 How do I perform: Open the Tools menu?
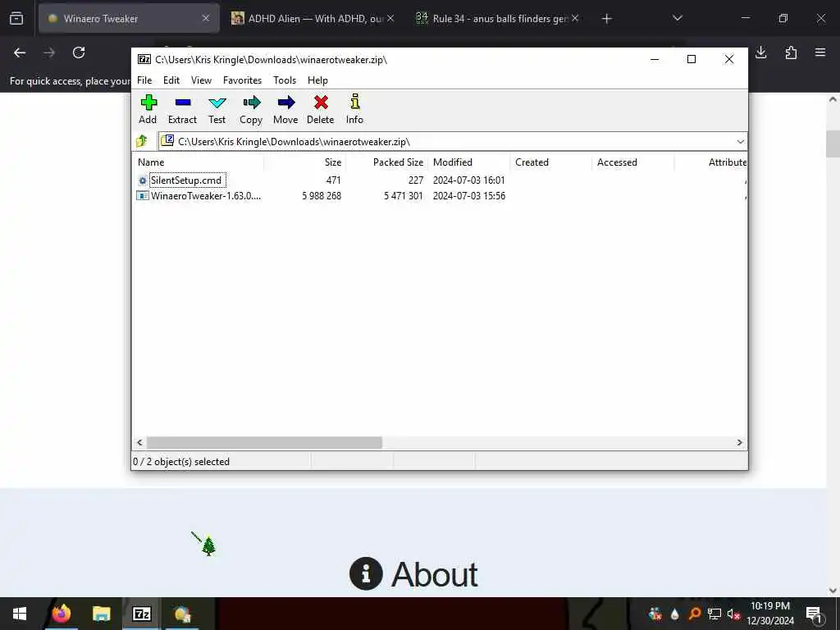pos(285,80)
